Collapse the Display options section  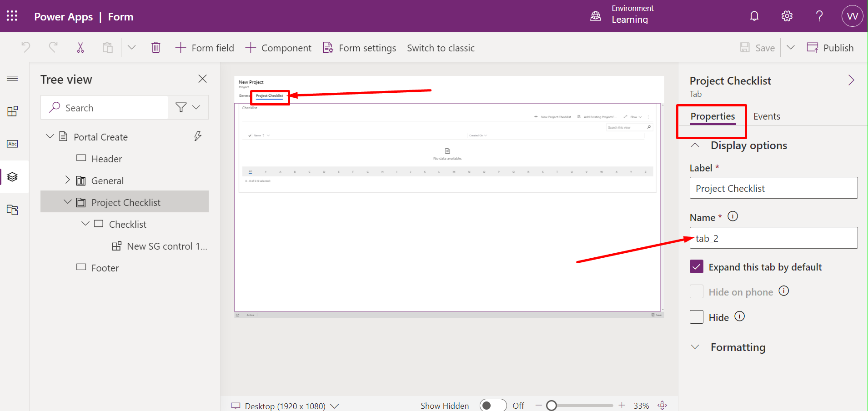pyautogui.click(x=695, y=145)
